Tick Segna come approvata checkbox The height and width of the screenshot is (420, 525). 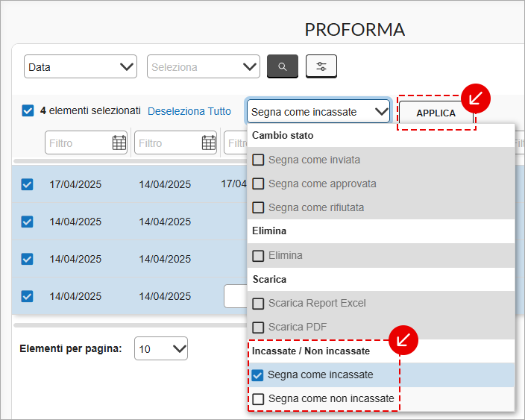[258, 184]
